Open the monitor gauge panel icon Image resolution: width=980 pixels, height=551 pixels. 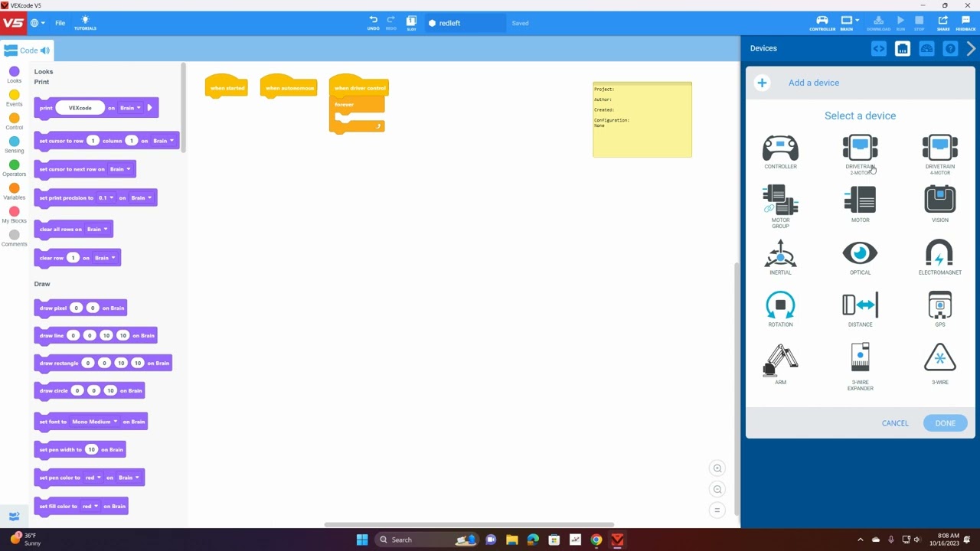(x=926, y=49)
